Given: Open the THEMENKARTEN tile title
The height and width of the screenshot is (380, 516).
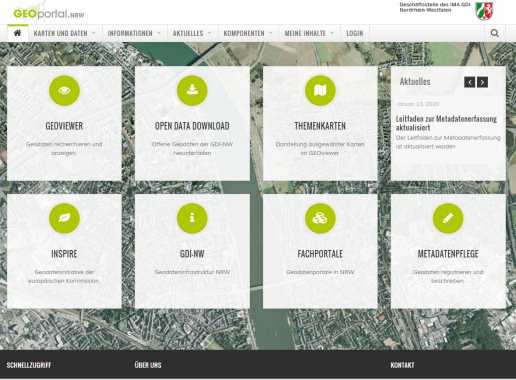Looking at the screenshot, I should tap(320, 126).
